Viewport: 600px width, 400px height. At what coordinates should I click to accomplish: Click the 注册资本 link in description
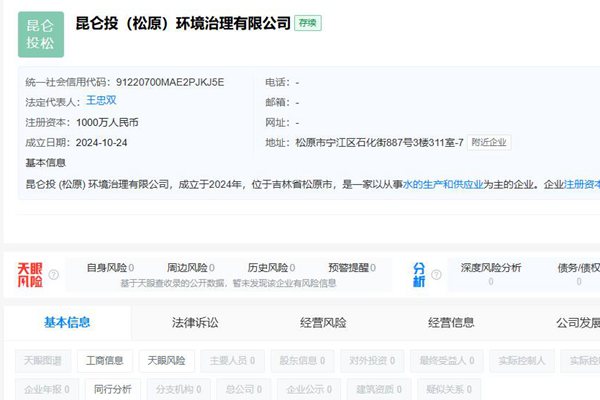582,185
